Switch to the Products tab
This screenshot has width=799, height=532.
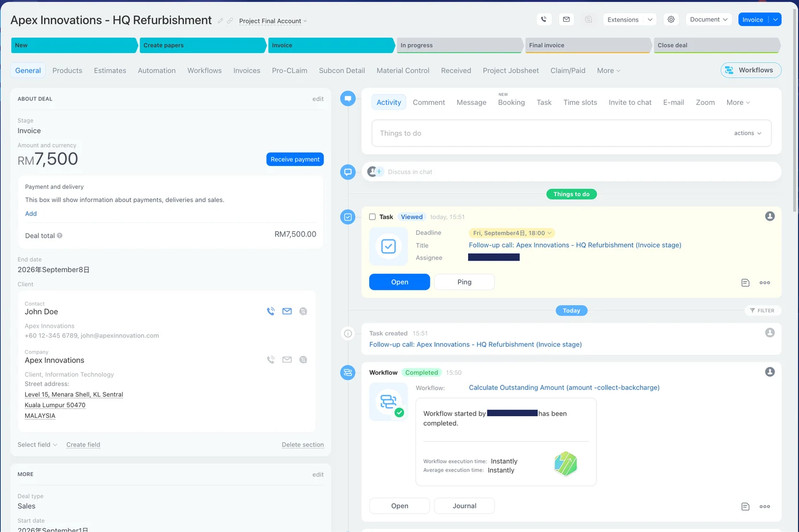click(67, 71)
